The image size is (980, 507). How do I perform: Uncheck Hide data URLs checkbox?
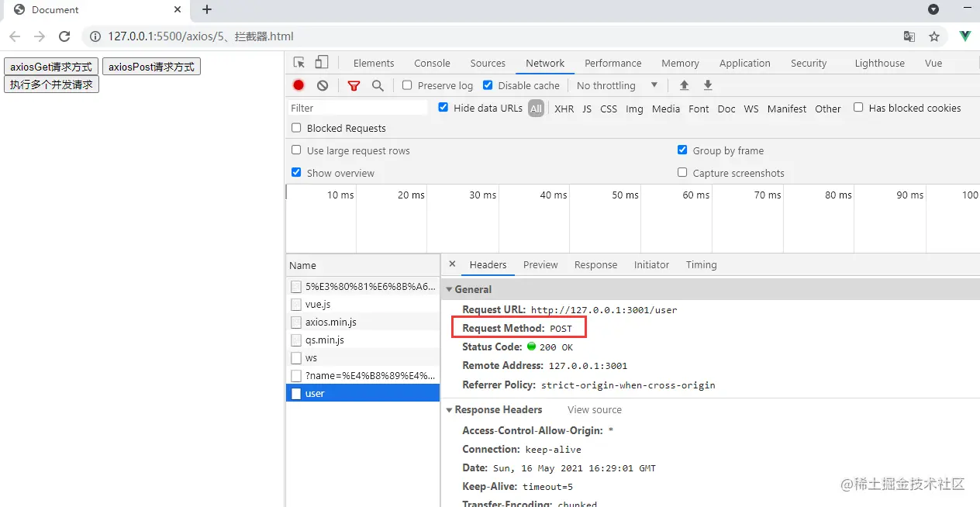(443, 108)
